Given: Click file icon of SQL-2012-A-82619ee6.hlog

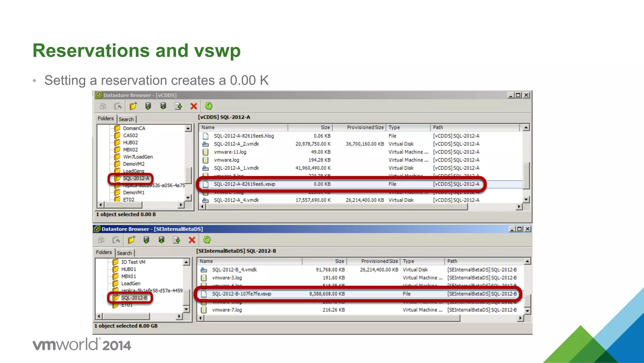Looking at the screenshot, I should (x=206, y=136).
